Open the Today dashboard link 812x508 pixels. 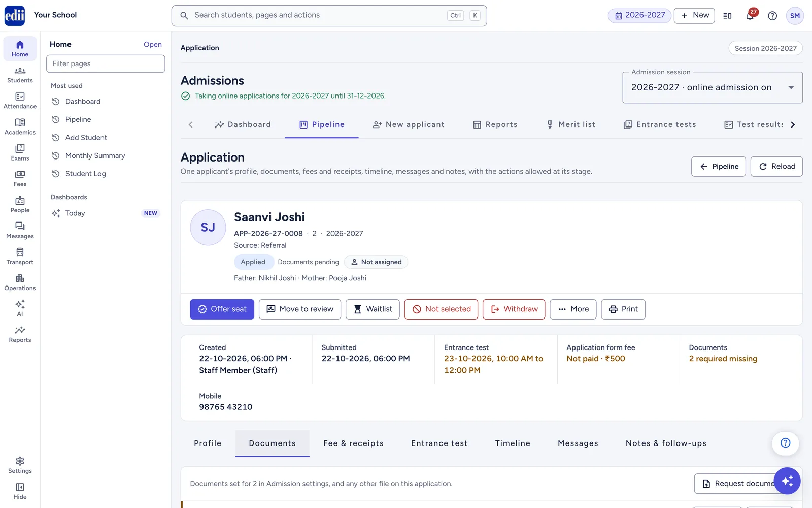[105, 213]
